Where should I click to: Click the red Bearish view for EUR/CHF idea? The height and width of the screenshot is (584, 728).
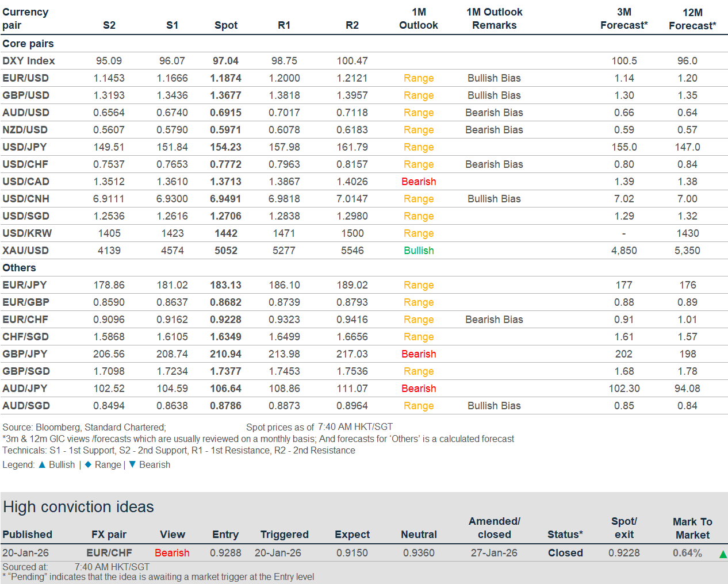click(x=172, y=553)
